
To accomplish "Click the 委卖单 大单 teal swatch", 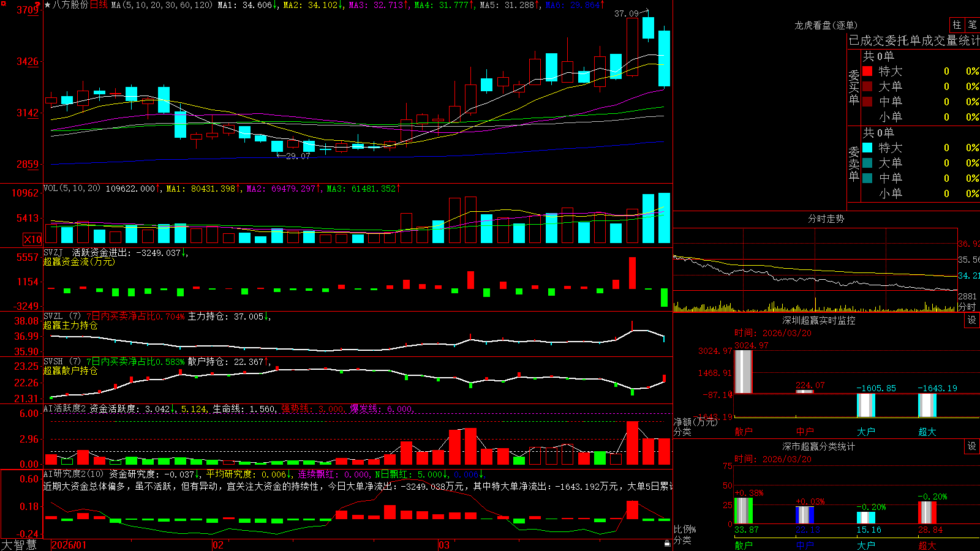I will pyautogui.click(x=867, y=163).
